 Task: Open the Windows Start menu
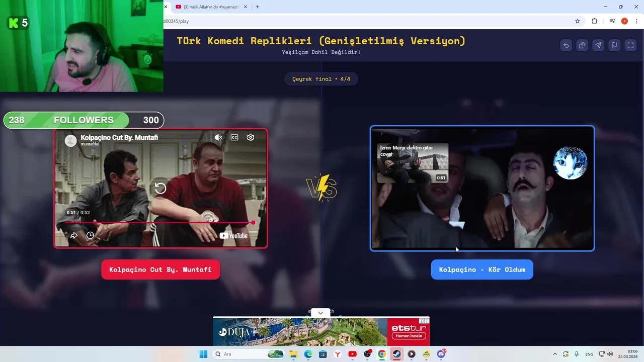[x=203, y=354]
